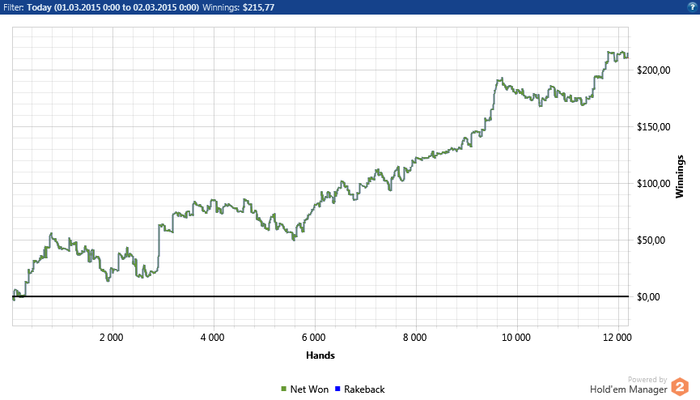Click the 2 000 hands axis label
The width and height of the screenshot is (700, 400).
pyautogui.click(x=111, y=338)
